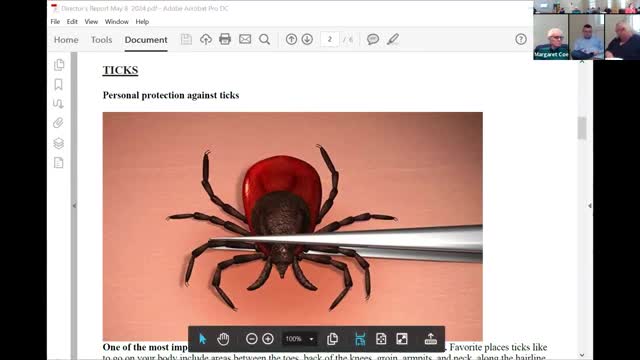The image size is (640, 360).
Task: Go to previous page arrow
Action: (291, 39)
